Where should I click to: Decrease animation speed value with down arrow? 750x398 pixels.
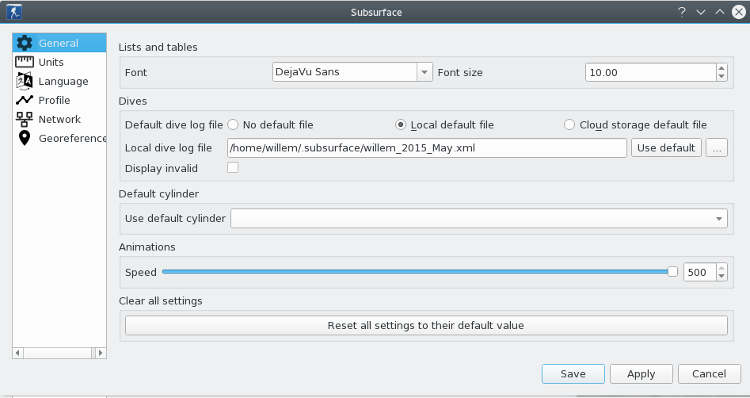722,276
